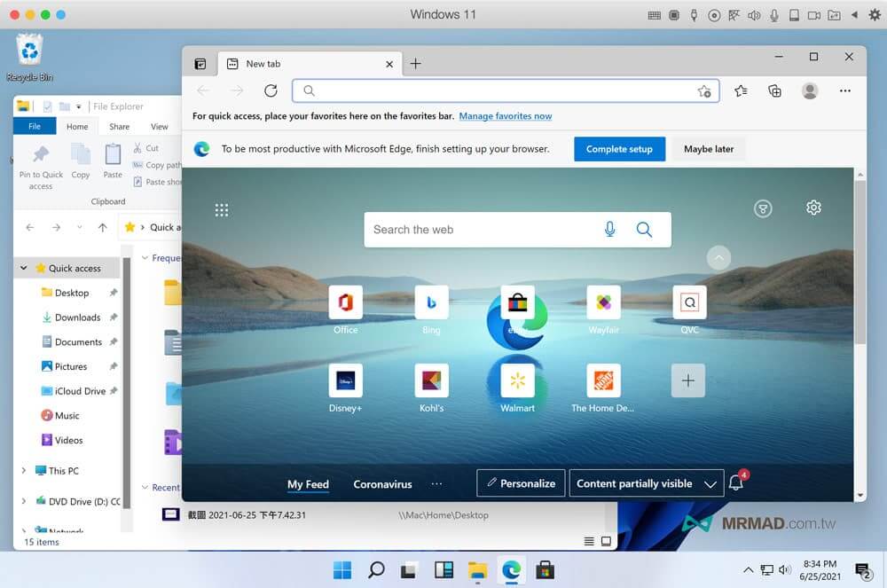The width and height of the screenshot is (887, 588).
Task: Open Manage favorites now link
Action: pos(506,116)
